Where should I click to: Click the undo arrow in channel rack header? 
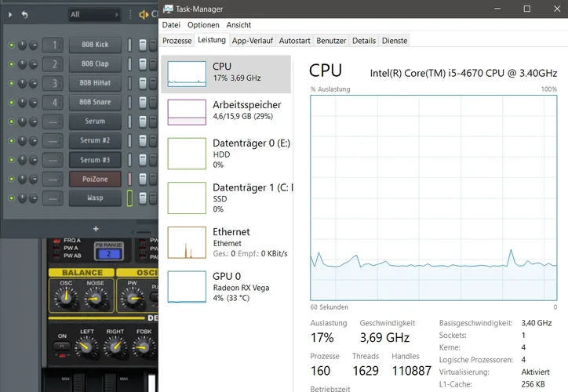(24, 14)
